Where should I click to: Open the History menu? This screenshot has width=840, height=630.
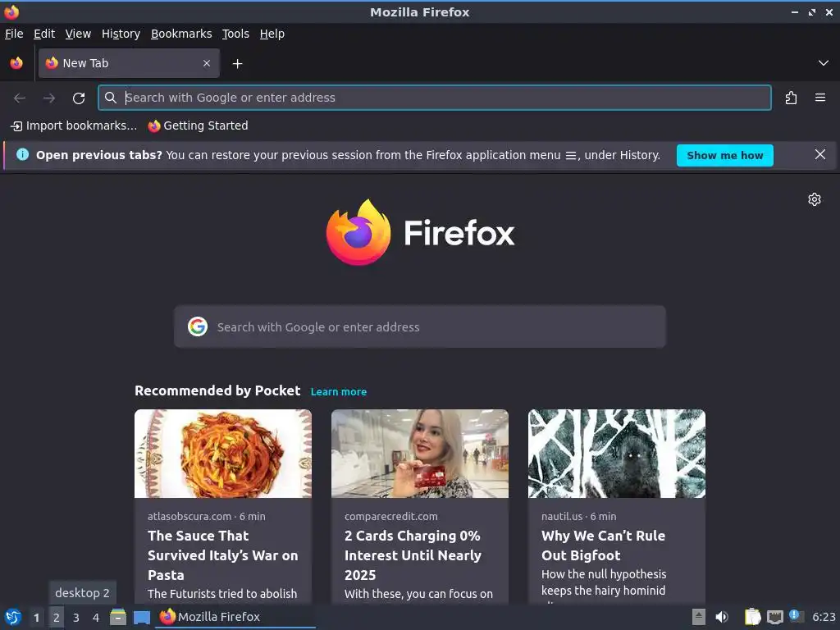(x=121, y=34)
